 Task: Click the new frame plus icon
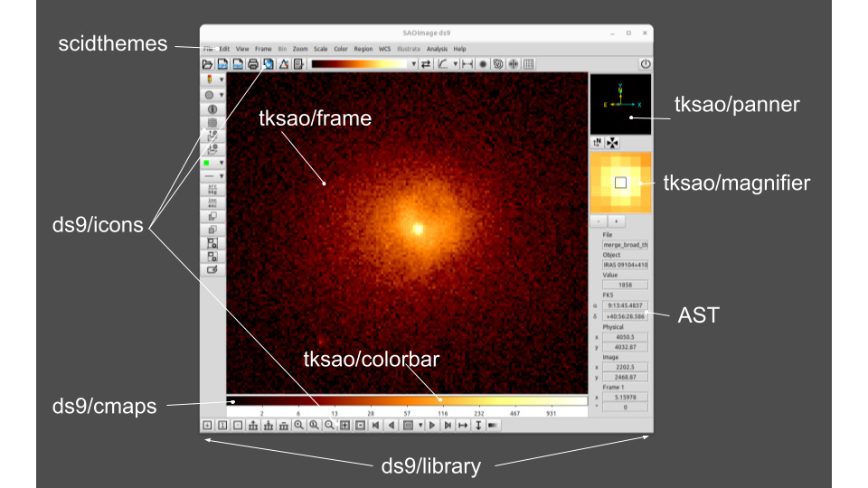tap(207, 426)
